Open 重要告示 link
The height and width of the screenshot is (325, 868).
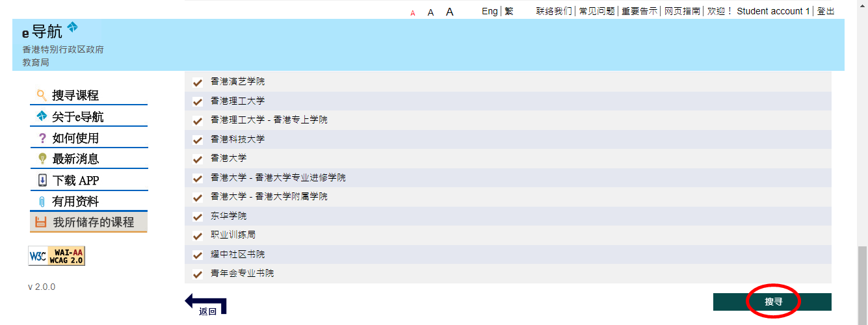(x=639, y=11)
